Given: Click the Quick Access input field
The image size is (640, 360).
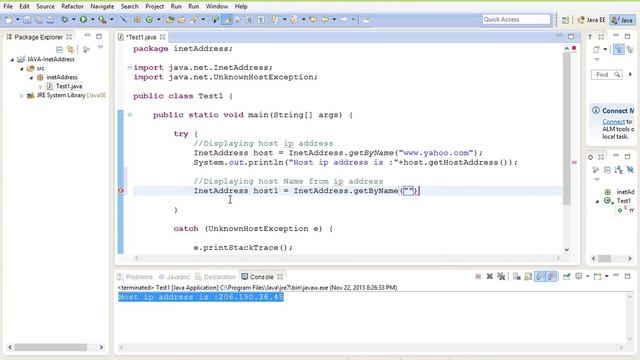Looking at the screenshot, I should click(x=516, y=19).
